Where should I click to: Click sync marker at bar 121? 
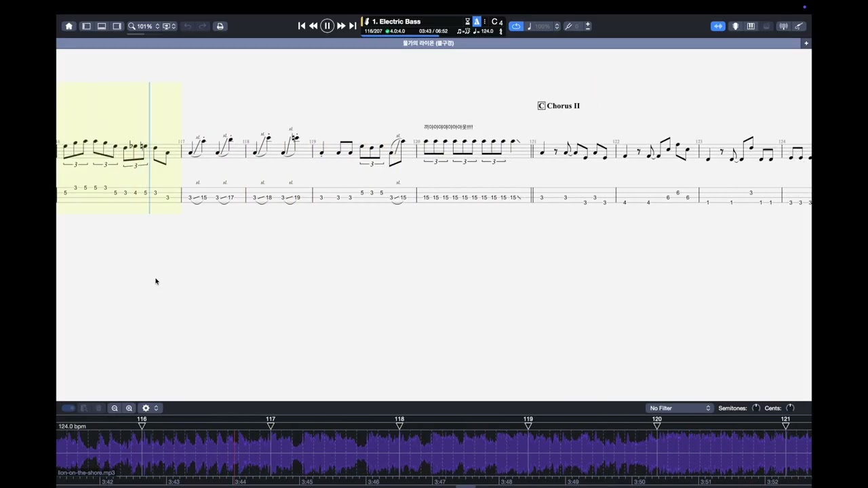coord(785,426)
